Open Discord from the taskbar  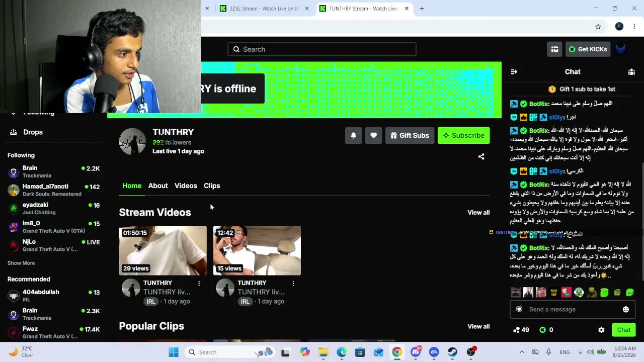click(416, 352)
